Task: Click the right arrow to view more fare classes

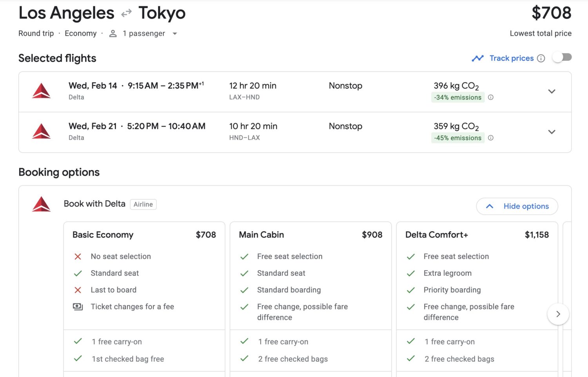Action: coord(558,314)
